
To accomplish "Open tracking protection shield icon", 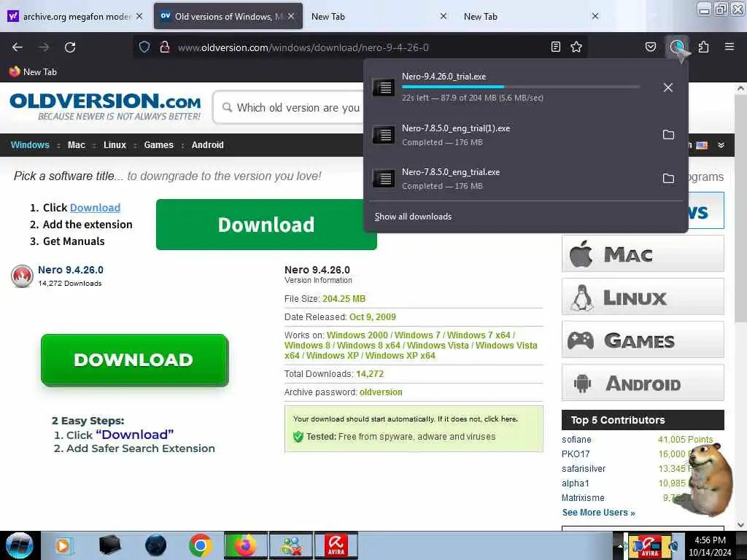I will 144,47.
